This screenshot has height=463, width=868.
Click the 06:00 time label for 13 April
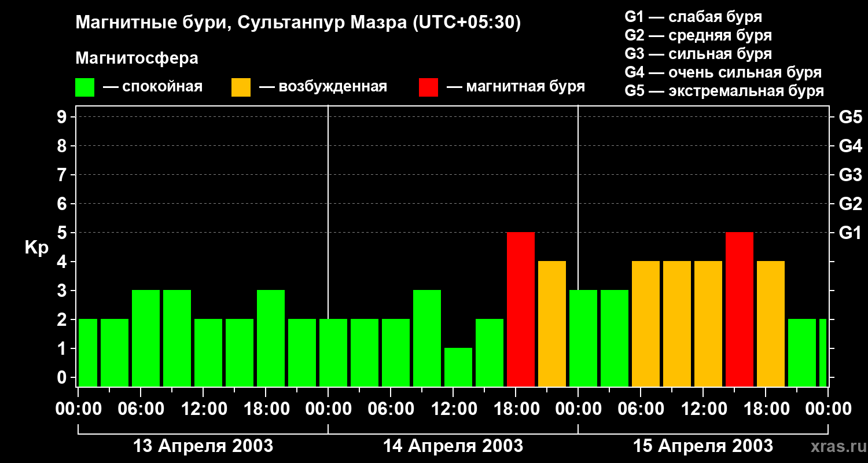tap(140, 409)
